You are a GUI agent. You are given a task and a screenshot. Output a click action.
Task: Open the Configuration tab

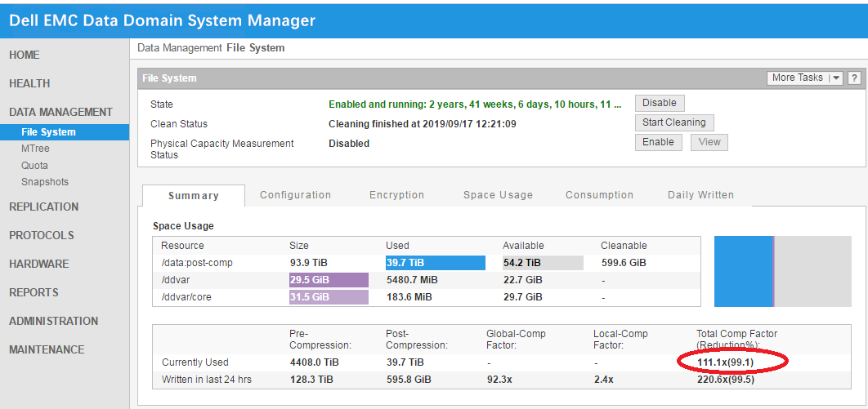click(296, 195)
